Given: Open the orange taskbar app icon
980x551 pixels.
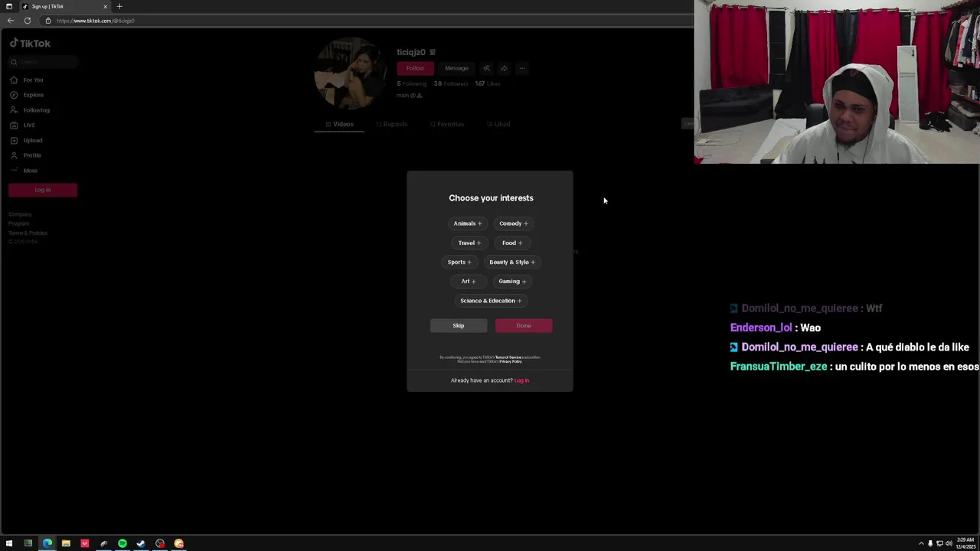Looking at the screenshot, I should pyautogui.click(x=178, y=543).
